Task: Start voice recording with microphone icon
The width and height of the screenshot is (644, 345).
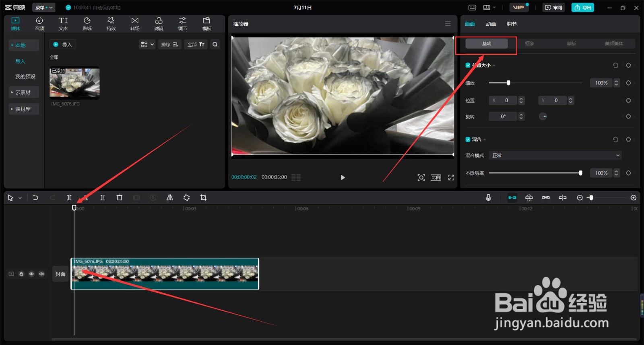Action: click(x=488, y=197)
